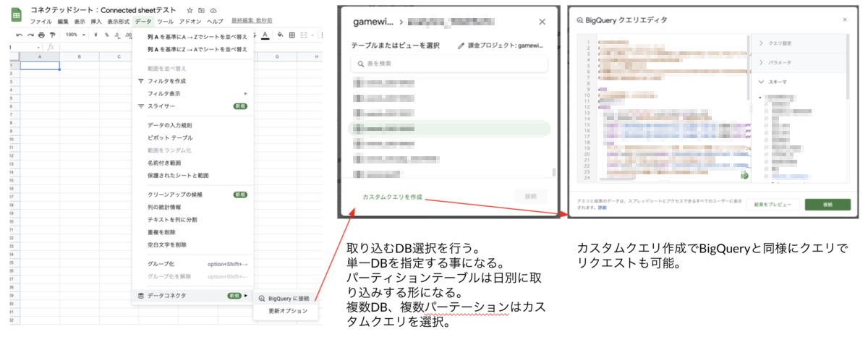The image size is (868, 337).
Task: Select column B header
Action: [79, 56]
